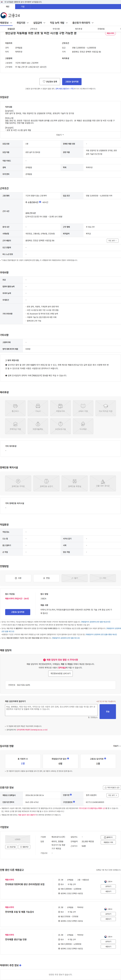Click 전송 button for inquiry
The width and height of the screenshot is (121, 980).
108,711
